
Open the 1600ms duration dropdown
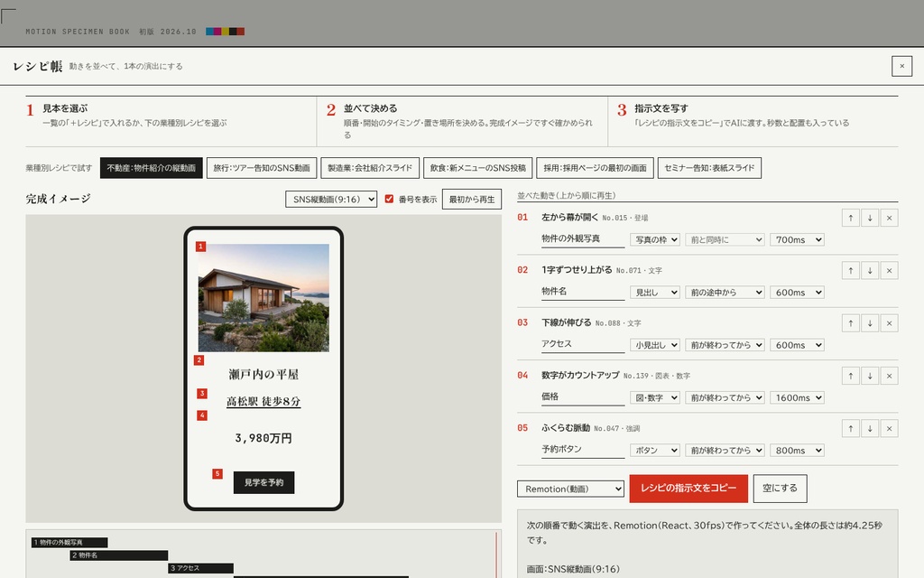tap(797, 397)
